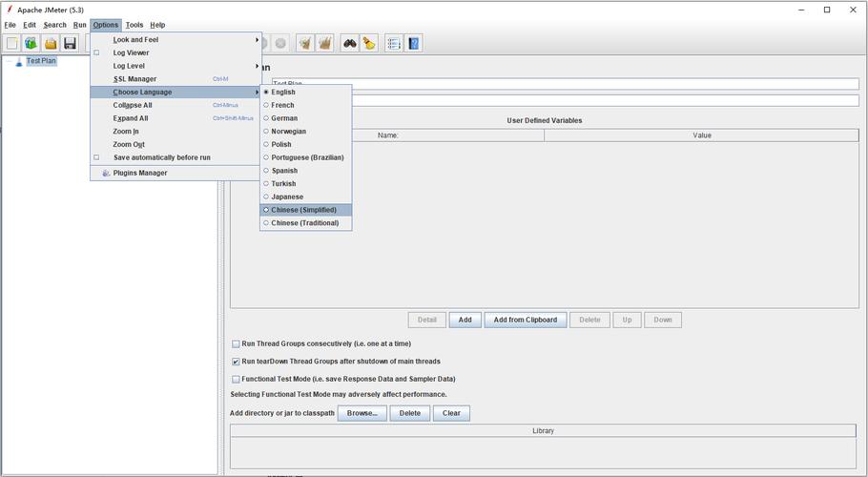Viewport: 868px width, 477px height.
Task: Open the Templates toolbar icon
Action: (31, 43)
